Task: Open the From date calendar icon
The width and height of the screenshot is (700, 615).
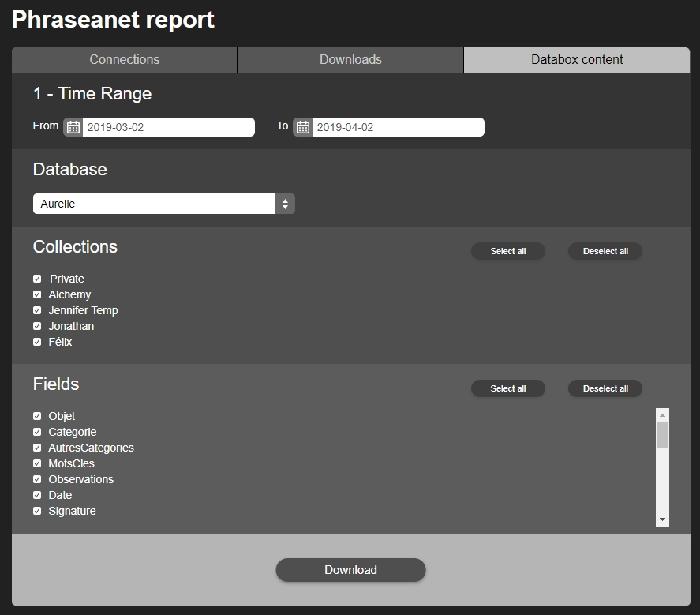Action: pos(73,127)
